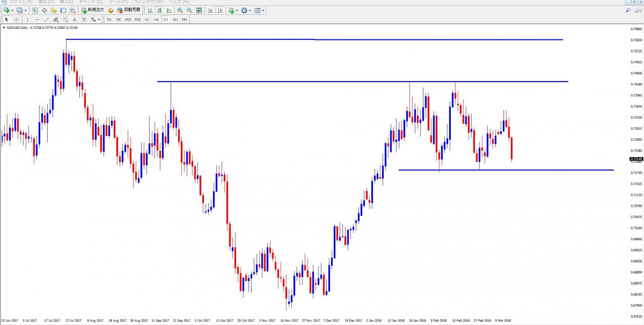Open the Navigator panel (folder with star)
The height and width of the screenshot is (325, 644).
pyautogui.click(x=54, y=10)
